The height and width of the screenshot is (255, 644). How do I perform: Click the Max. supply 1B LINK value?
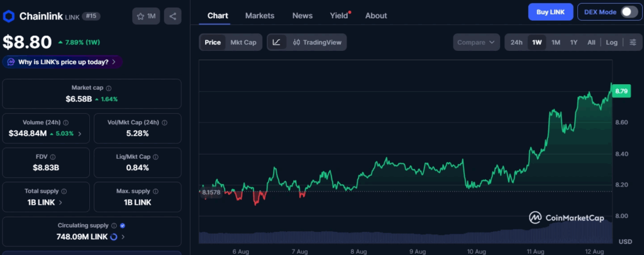point(138,202)
